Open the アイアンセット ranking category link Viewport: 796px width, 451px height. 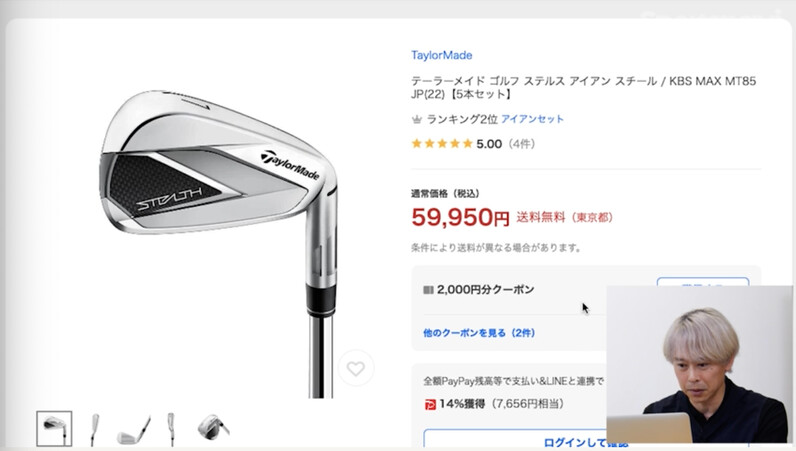point(533,119)
